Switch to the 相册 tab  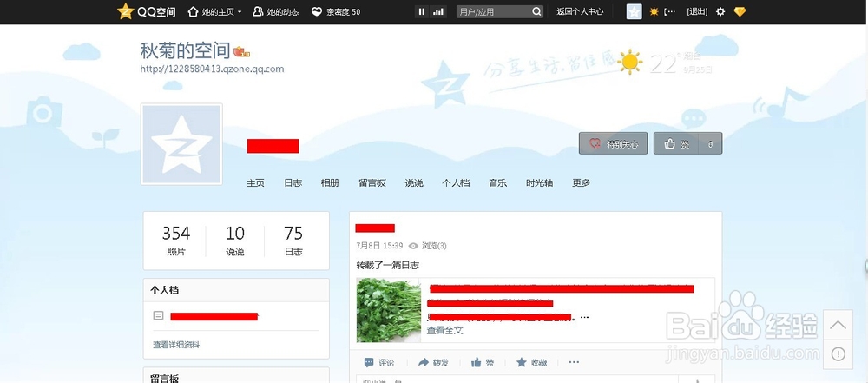coord(330,183)
